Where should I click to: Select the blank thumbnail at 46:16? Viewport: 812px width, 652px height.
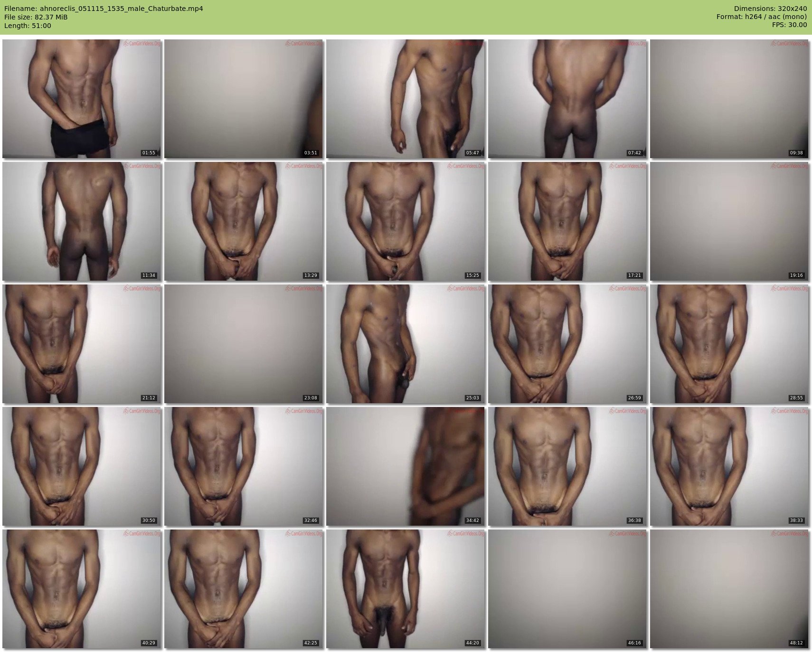pos(567,589)
